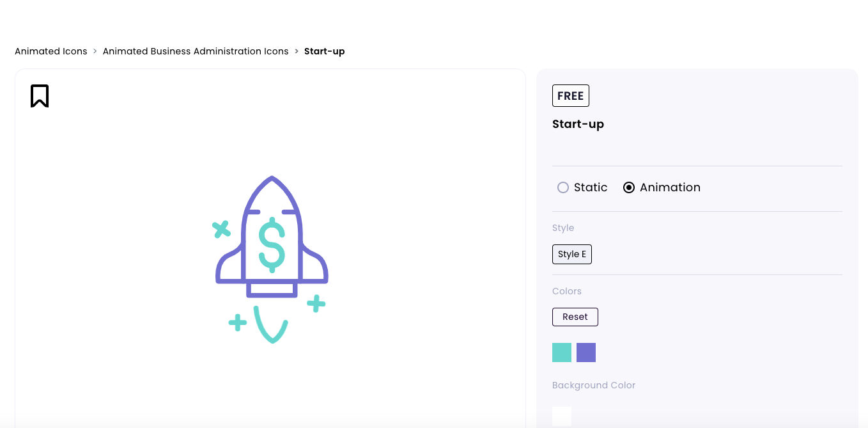Reset the icon colors
Viewport: 868px width, 428px height.
[x=575, y=317]
